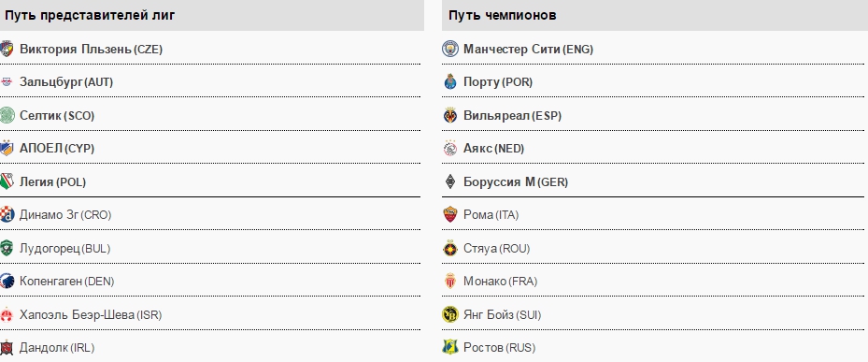Viewport: 868px width, 362px height.
Task: Click the Manchester City club crest
Action: click(450, 49)
